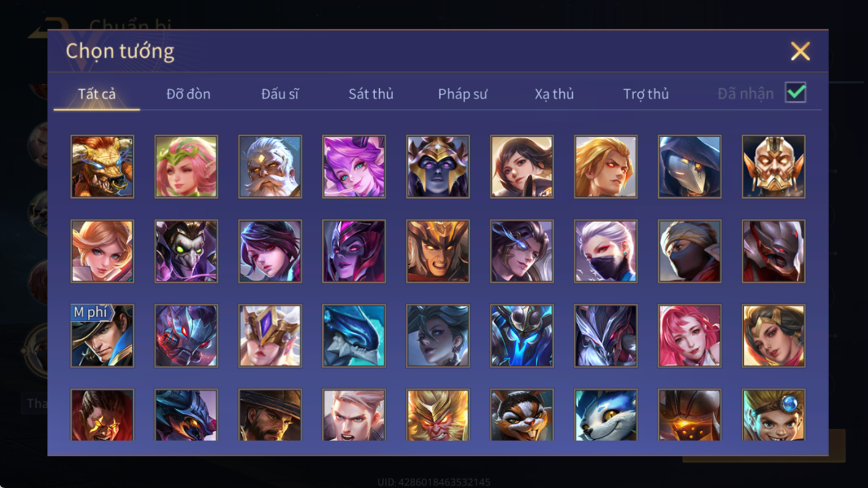Select the golden lion beast hero portrait

[102, 167]
